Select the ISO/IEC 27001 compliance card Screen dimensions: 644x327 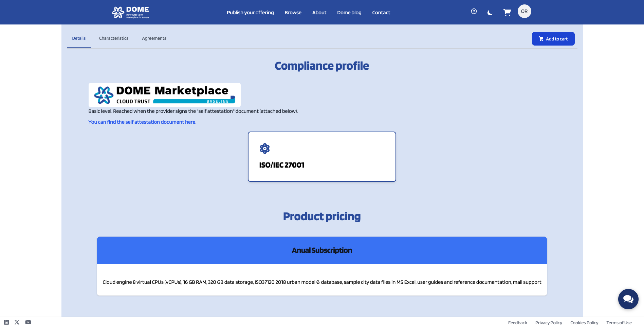point(322,157)
